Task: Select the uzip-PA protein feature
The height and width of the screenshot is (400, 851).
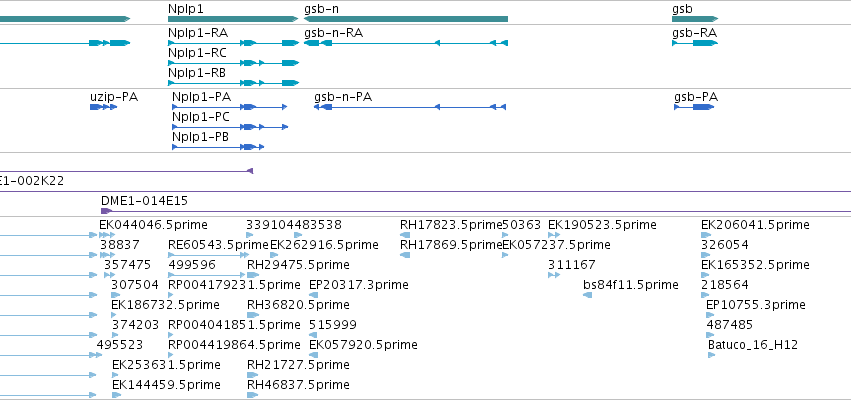Action: 103,107
